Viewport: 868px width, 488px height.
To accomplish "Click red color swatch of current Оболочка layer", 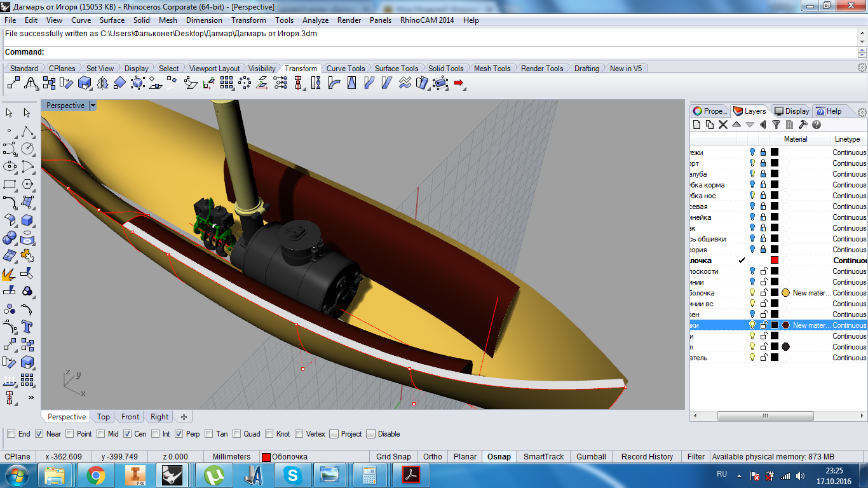I will click(x=775, y=261).
